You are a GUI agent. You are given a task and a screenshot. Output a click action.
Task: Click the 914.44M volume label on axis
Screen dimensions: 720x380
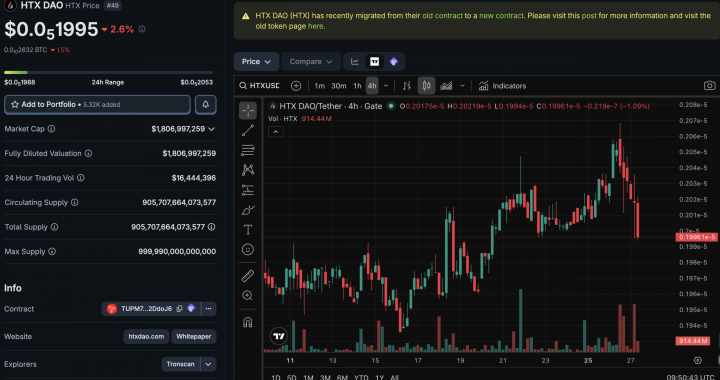(x=693, y=341)
